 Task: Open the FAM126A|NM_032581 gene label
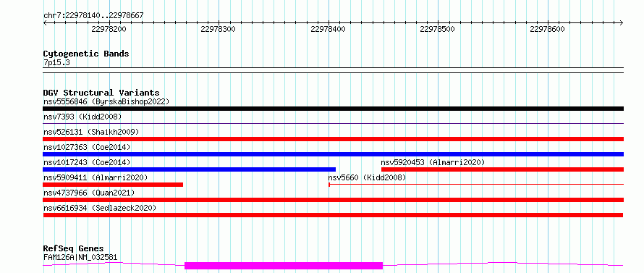[80, 257]
